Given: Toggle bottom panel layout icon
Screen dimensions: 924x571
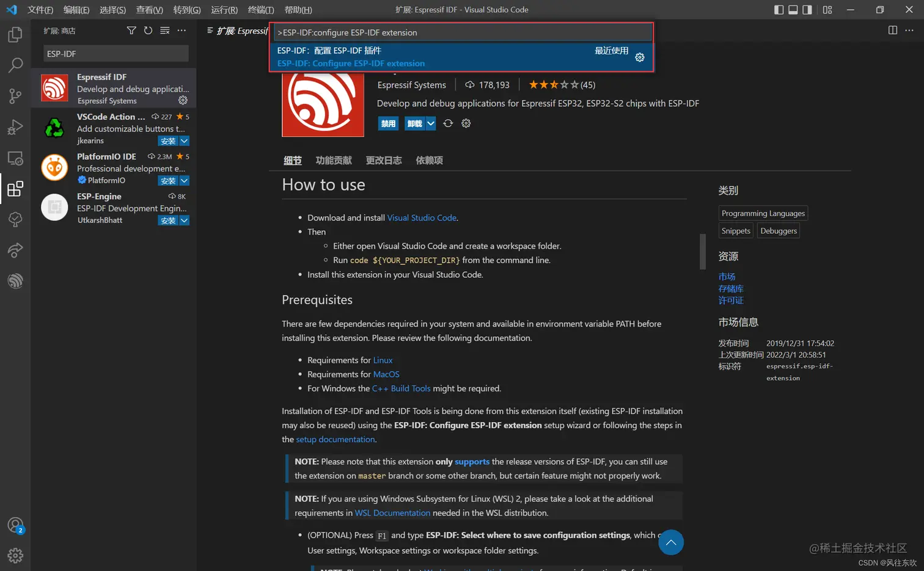Looking at the screenshot, I should click(793, 10).
